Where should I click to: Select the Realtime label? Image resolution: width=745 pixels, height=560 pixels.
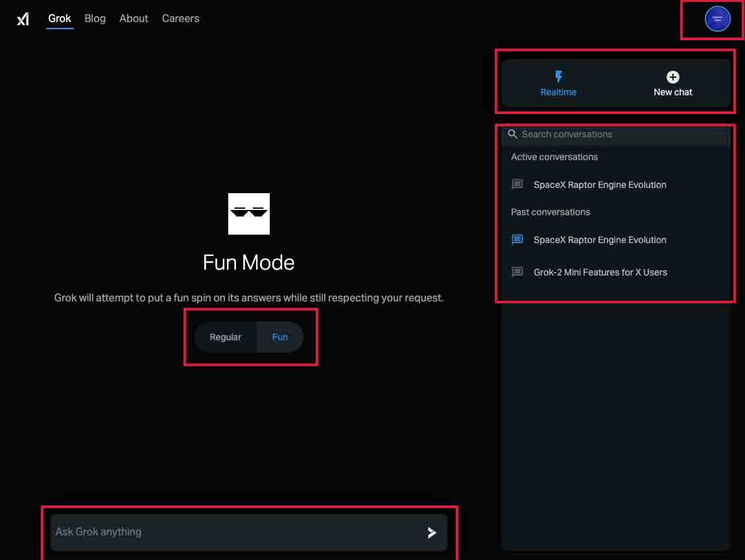pos(558,92)
